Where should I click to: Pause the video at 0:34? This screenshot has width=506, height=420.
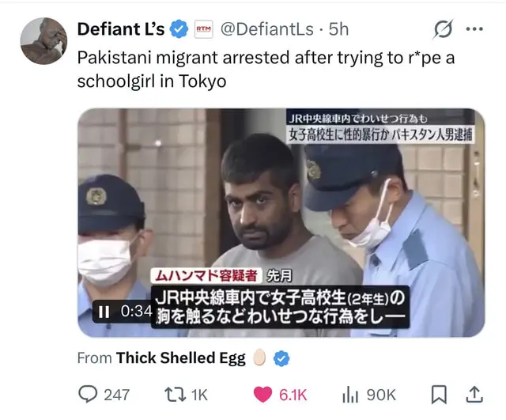click(x=104, y=312)
